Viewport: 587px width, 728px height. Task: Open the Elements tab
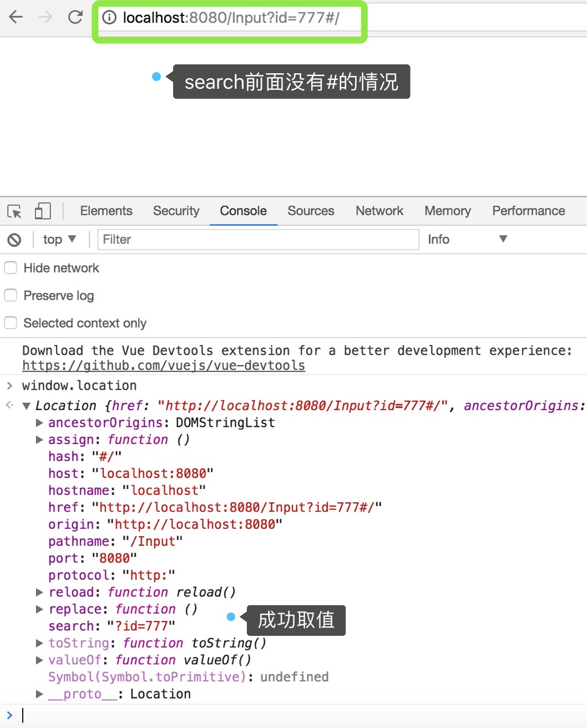pyautogui.click(x=106, y=211)
